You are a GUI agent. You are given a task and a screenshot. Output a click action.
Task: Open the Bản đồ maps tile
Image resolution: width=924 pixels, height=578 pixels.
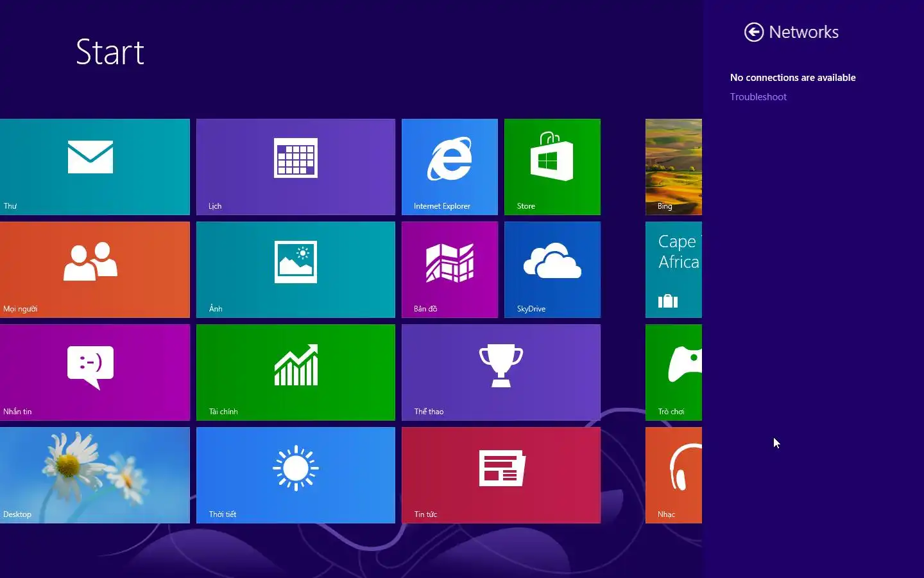click(x=450, y=270)
